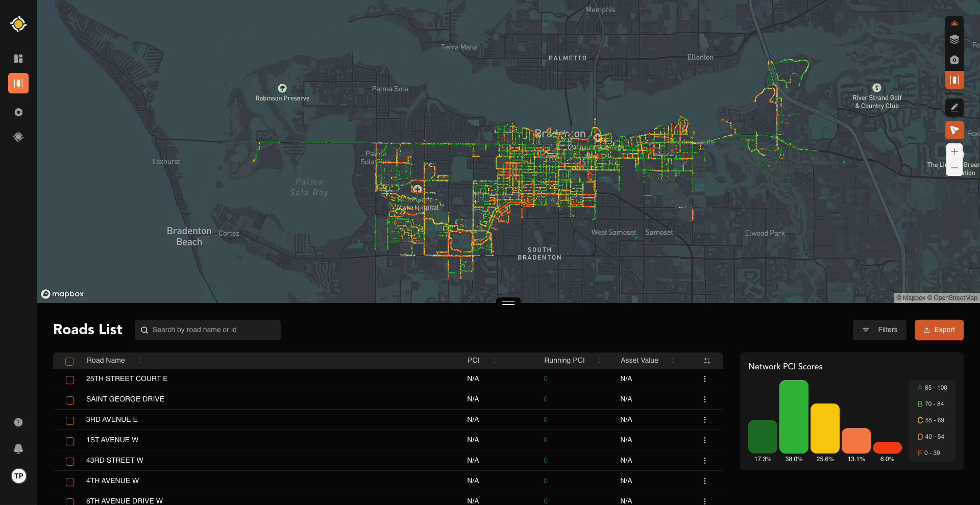Open the dashboard icon in the left sidebar
This screenshot has width=980, height=505.
(18, 59)
